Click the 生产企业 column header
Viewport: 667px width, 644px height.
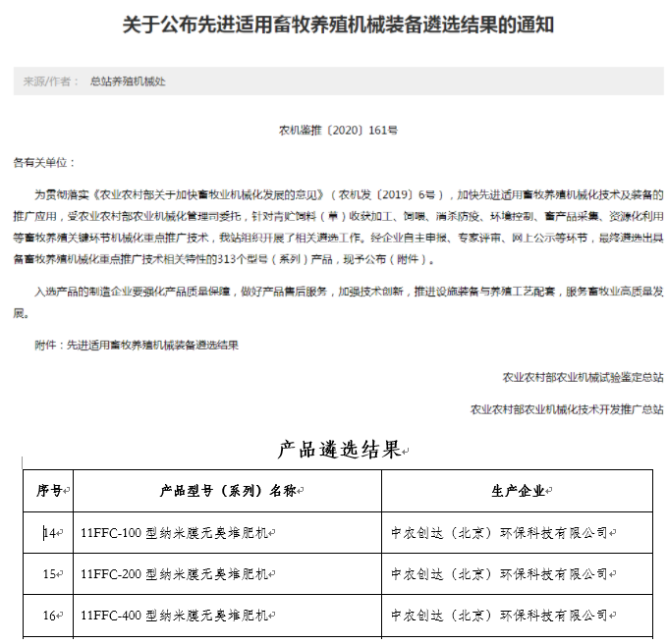[520, 491]
